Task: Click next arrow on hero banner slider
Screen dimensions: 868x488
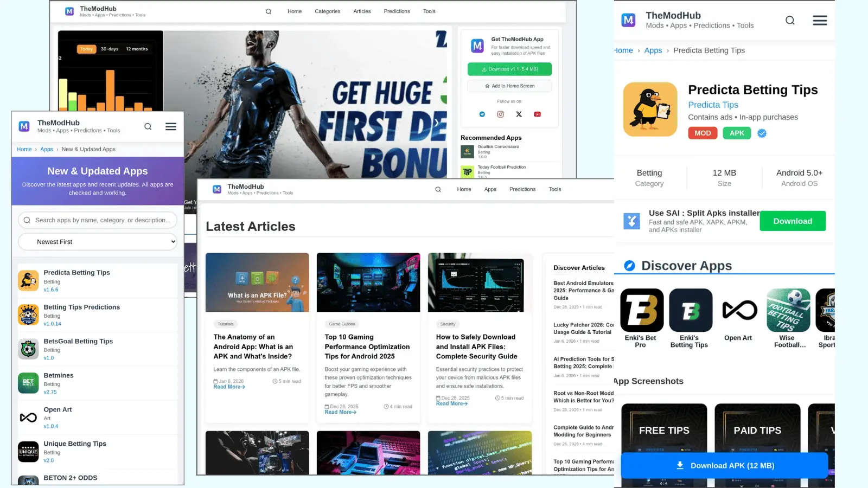Action: pos(436,123)
